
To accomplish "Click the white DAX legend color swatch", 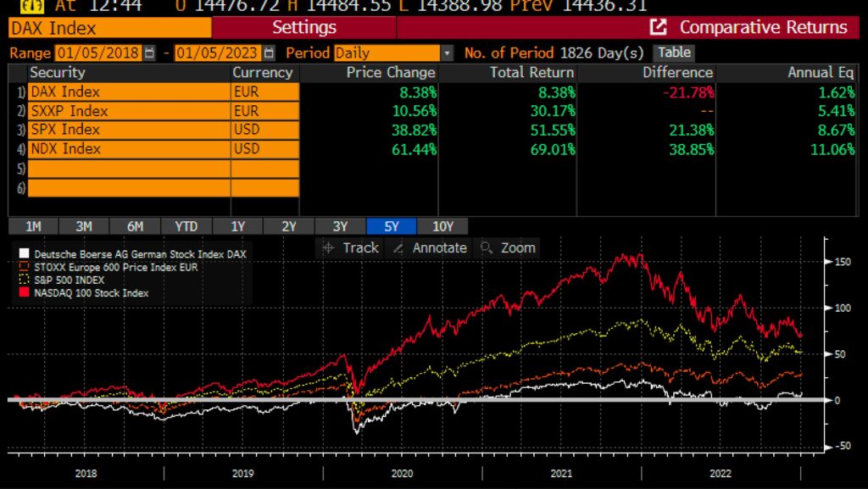I will (24, 253).
